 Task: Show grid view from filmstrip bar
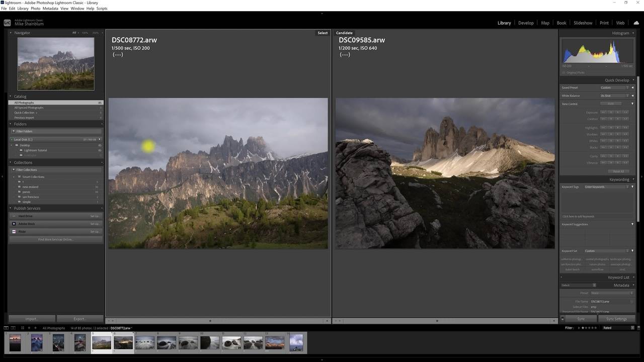(22, 328)
